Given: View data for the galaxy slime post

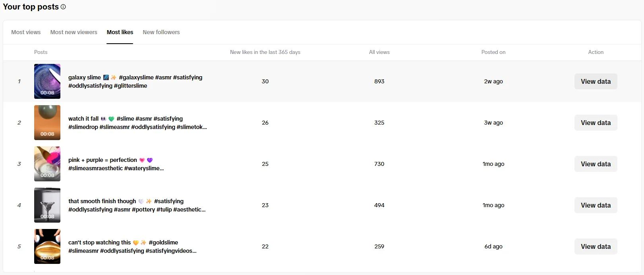Looking at the screenshot, I should (x=596, y=81).
